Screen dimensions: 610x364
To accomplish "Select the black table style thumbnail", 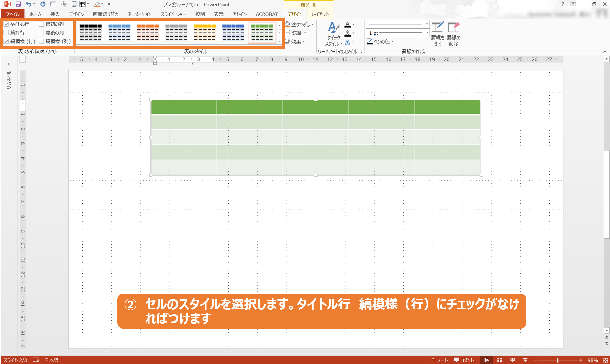I will click(x=91, y=32).
